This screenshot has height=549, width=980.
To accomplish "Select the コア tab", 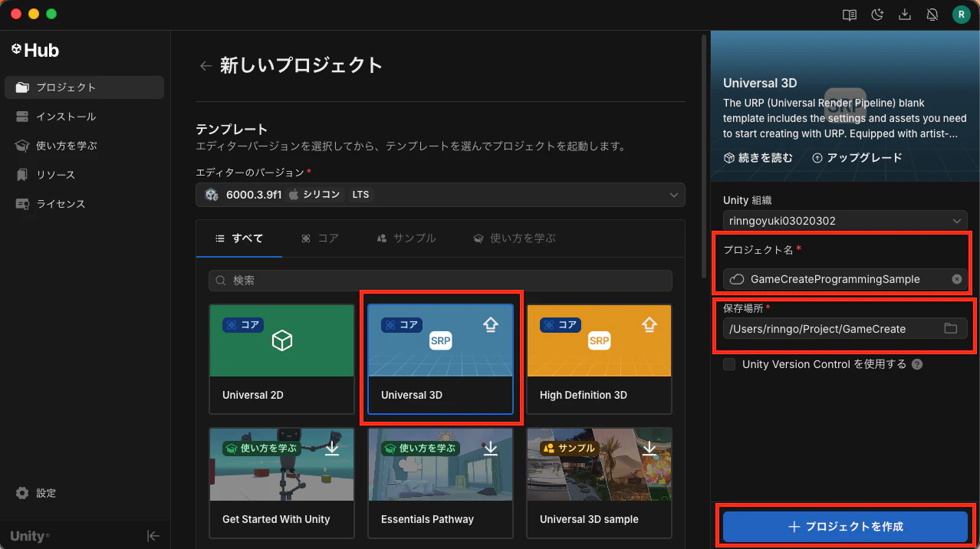I will coord(320,238).
